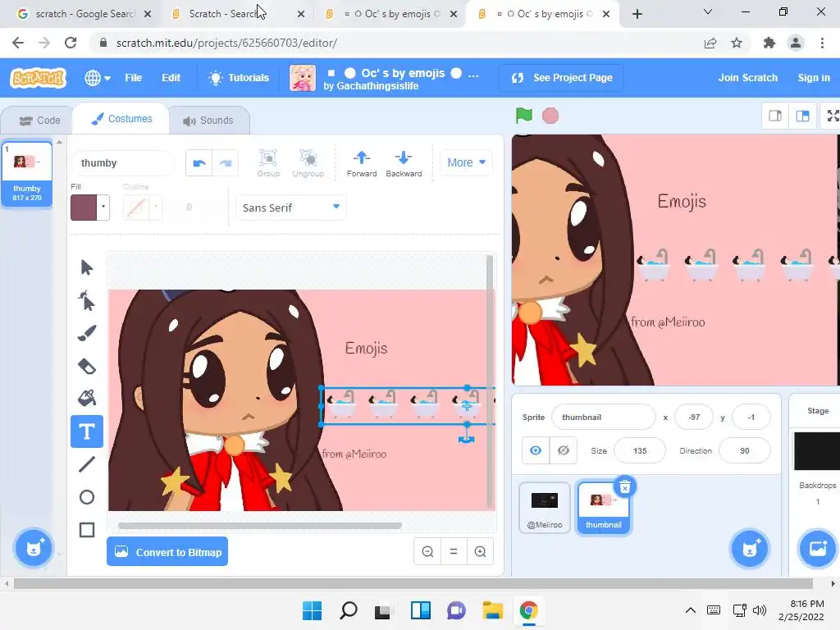Image resolution: width=840 pixels, height=630 pixels.
Task: Open the Sans Serif font dropdown
Action: click(291, 208)
